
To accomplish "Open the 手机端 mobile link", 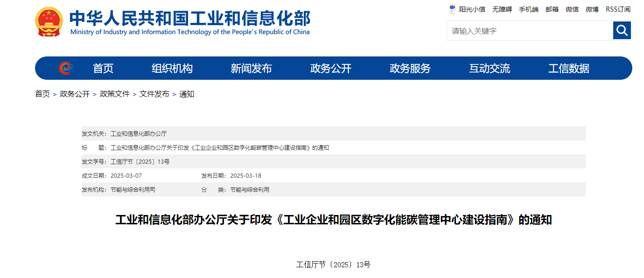I will 529,9.
